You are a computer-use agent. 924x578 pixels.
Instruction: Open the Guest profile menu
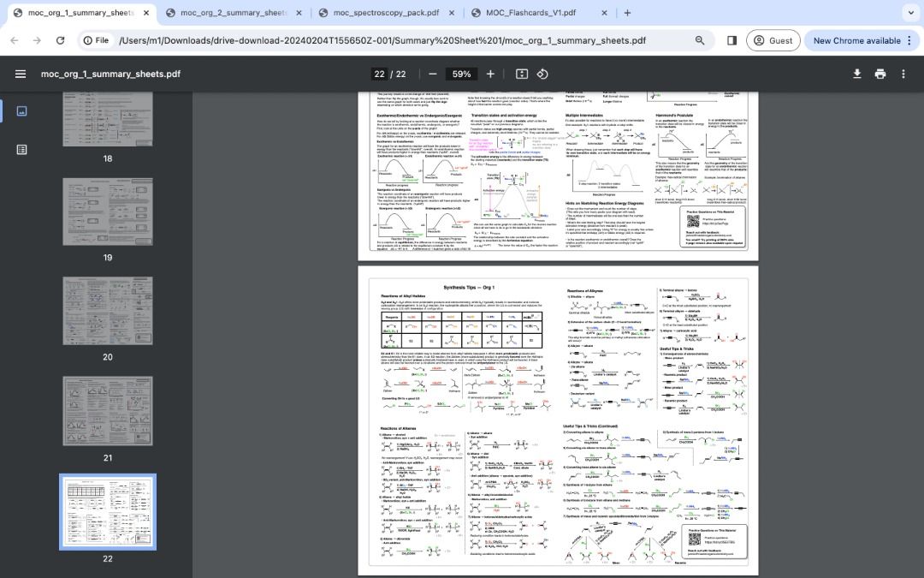[773, 40]
